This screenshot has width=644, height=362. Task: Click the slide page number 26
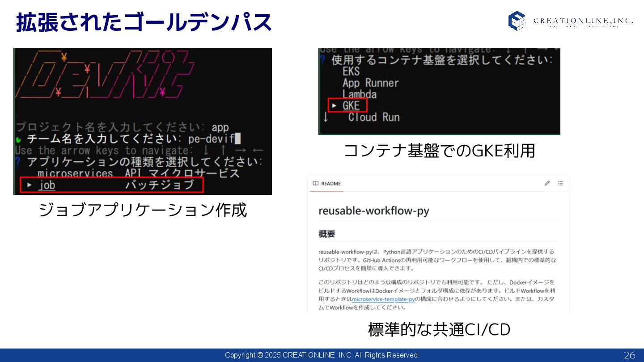point(629,355)
